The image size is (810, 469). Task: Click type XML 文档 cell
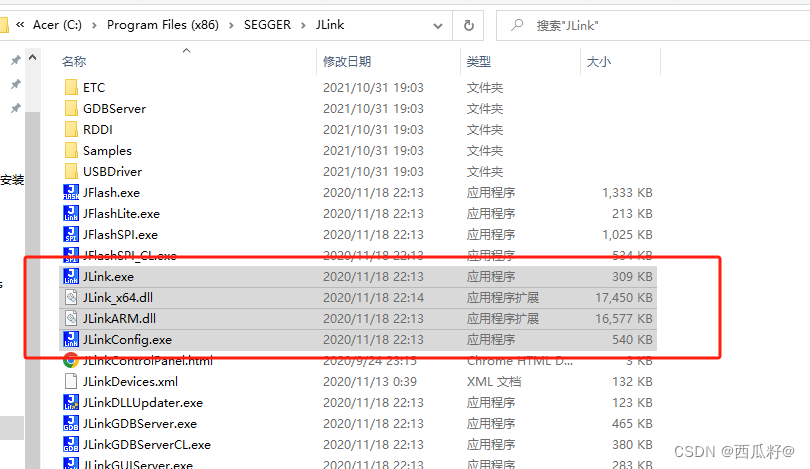click(x=494, y=382)
